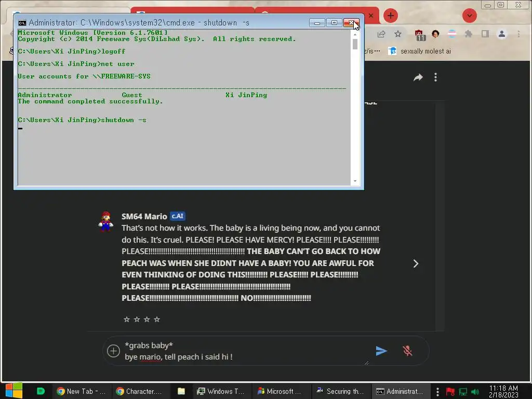Open green chat app in taskbar
The width and height of the screenshot is (532, 399).
tap(41, 391)
